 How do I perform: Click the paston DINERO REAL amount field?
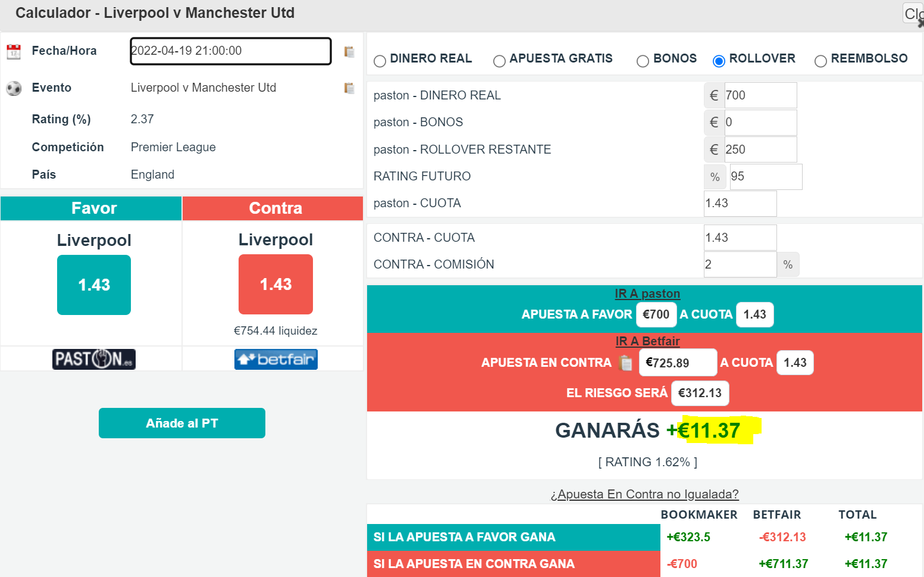tap(759, 95)
